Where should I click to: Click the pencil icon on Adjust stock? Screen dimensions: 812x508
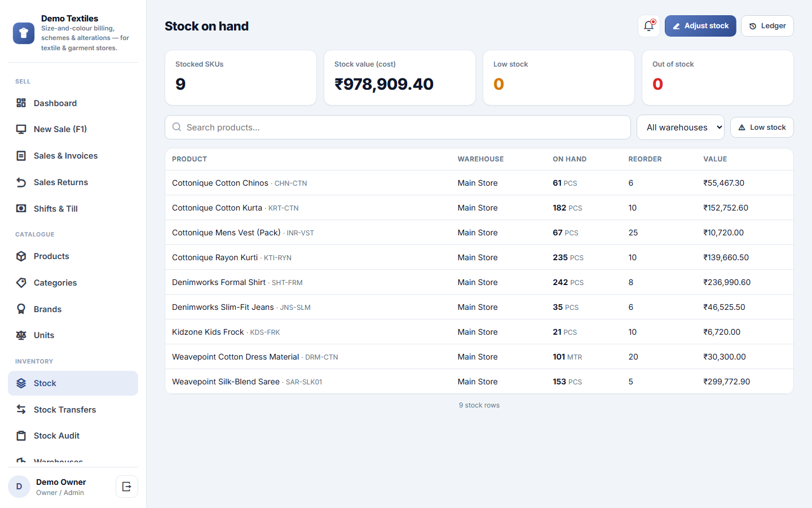(x=676, y=26)
